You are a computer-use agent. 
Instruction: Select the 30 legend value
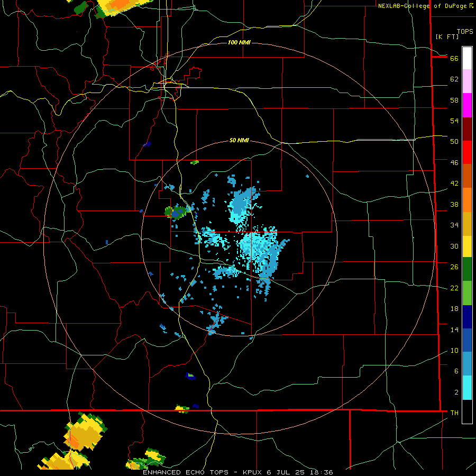coord(454,246)
